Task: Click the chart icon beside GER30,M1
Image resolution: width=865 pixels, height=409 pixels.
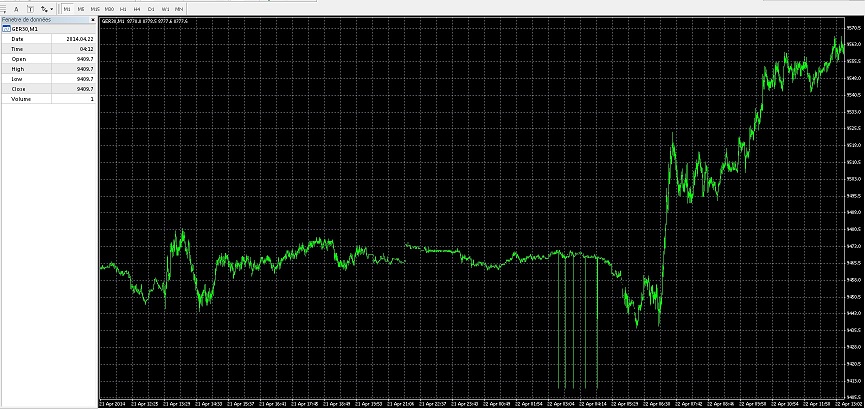Action: pyautogui.click(x=7, y=29)
